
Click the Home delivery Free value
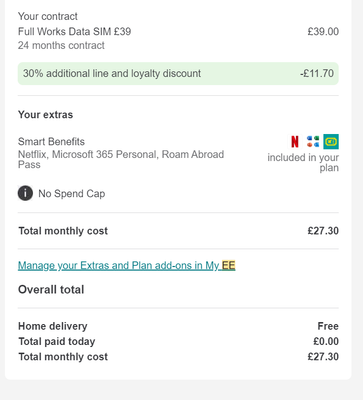(x=328, y=326)
